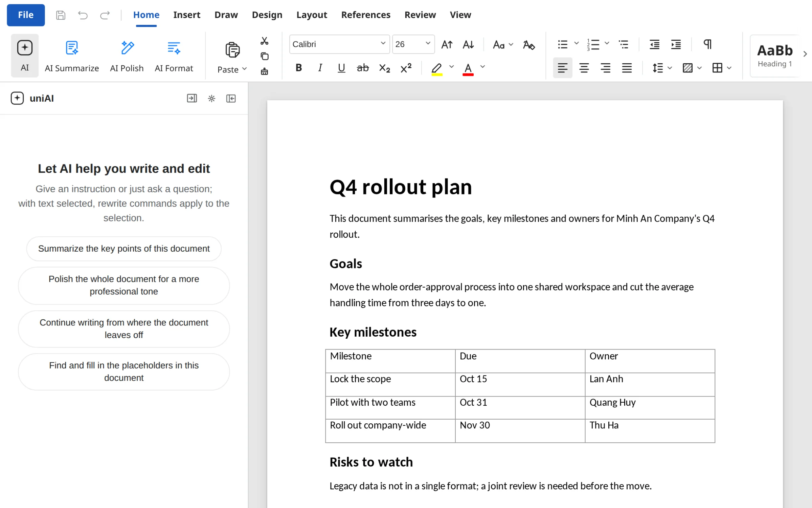Screen dimensions: 812x508
Task: Toggle subscript formatting
Action: pos(384,68)
